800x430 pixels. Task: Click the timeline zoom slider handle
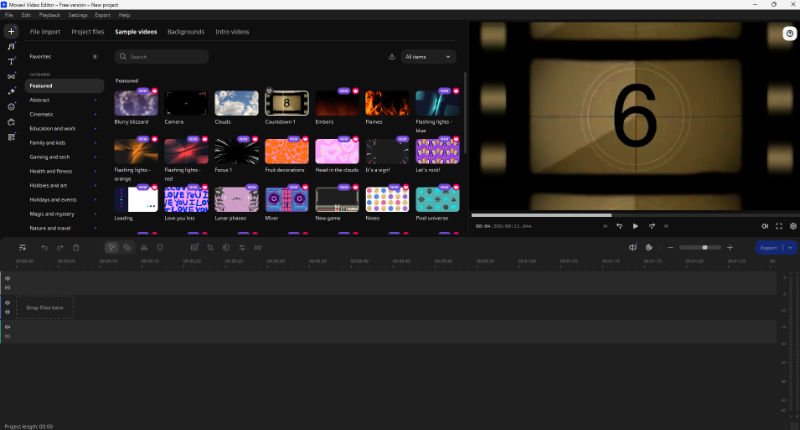click(705, 247)
